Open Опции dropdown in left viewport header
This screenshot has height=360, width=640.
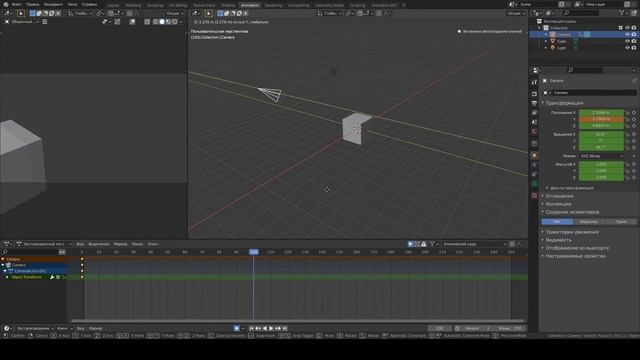175,13
